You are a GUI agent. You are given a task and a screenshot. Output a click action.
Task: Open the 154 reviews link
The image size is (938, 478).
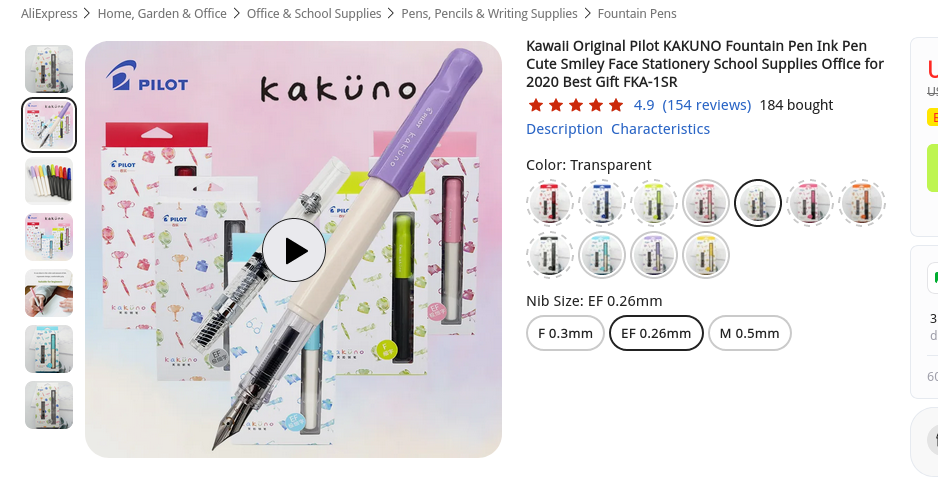706,105
